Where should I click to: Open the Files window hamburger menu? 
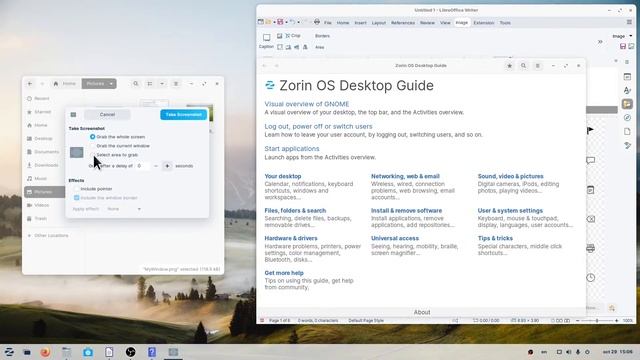click(176, 84)
